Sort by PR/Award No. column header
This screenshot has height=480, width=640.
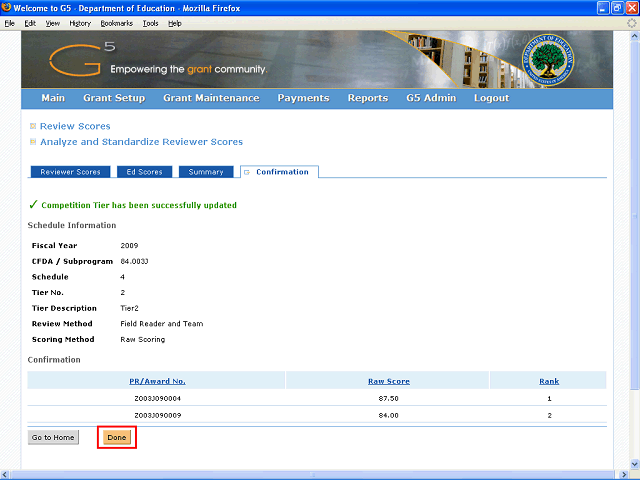(x=157, y=381)
